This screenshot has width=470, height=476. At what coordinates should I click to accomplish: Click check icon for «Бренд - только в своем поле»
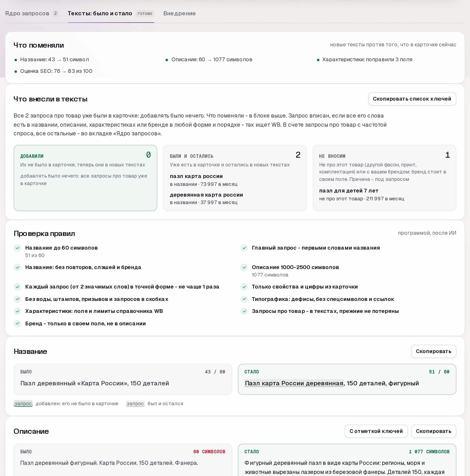tap(18, 323)
